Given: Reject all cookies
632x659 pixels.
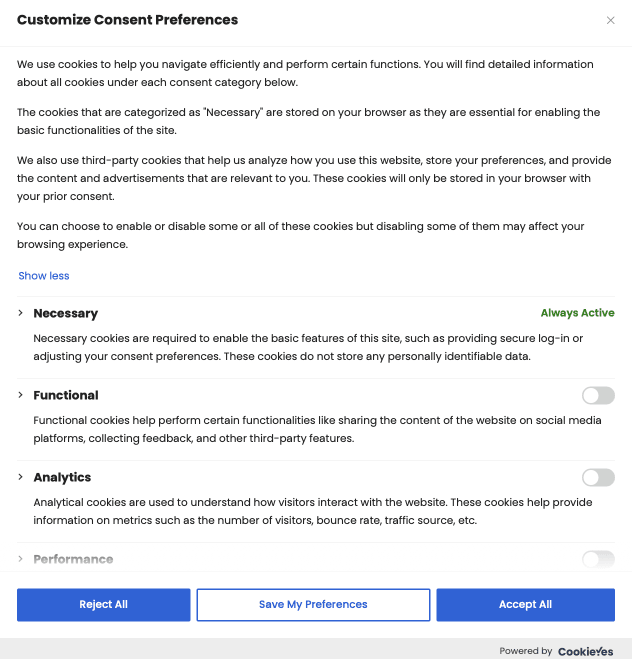Looking at the screenshot, I should [x=103, y=604].
